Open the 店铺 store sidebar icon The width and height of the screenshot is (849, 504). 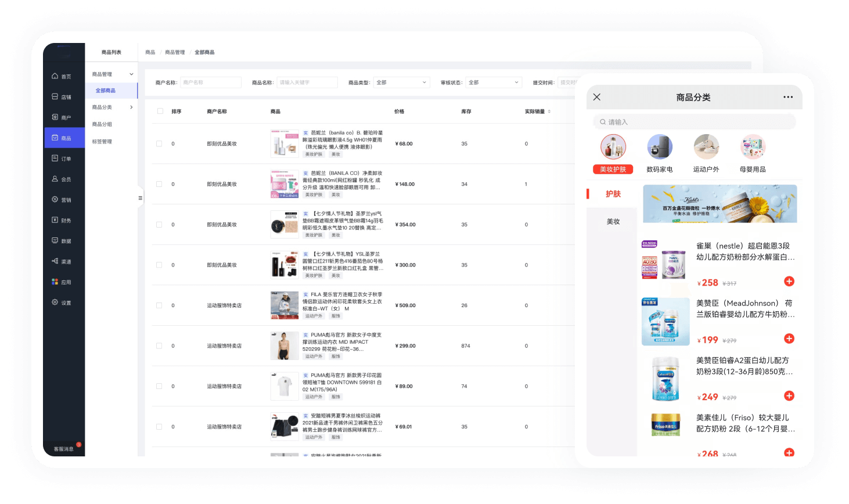[x=55, y=97]
